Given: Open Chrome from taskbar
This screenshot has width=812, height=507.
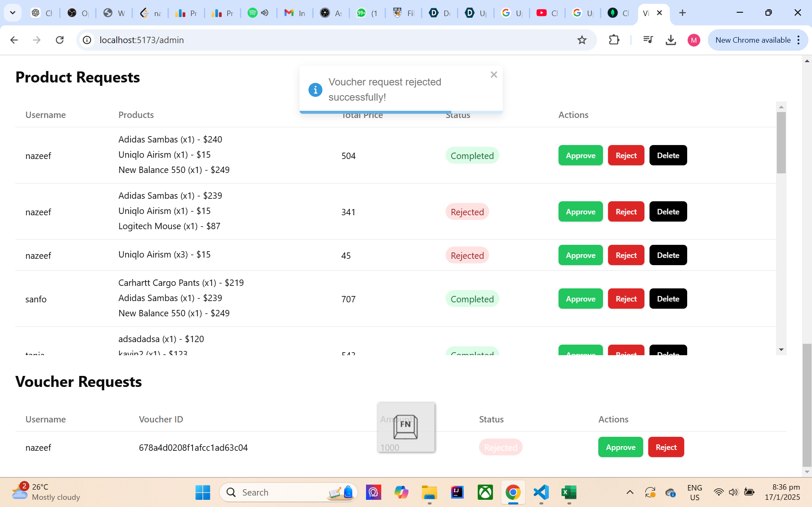Looking at the screenshot, I should pyautogui.click(x=513, y=492).
